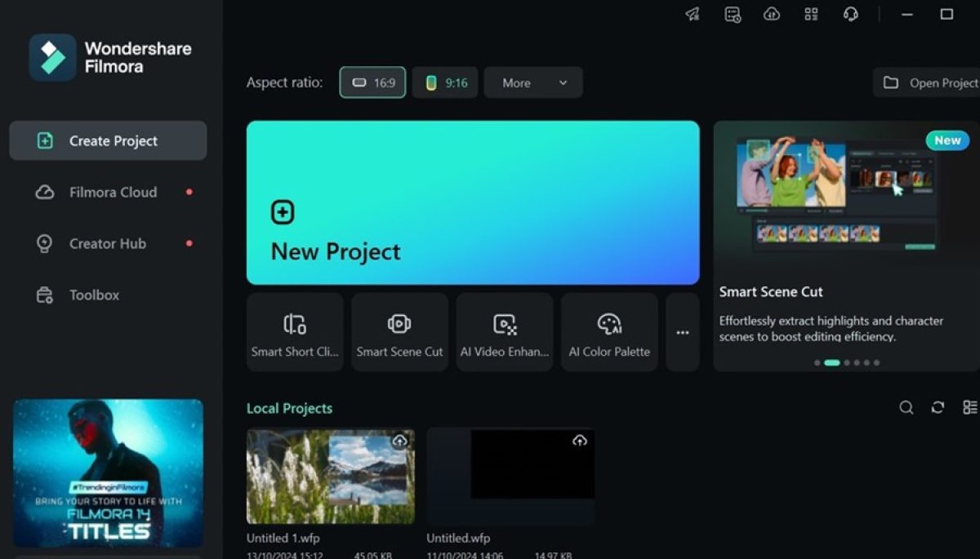Open the Toolbox in the sidebar
Screen dimensions: 980x559
coord(108,295)
